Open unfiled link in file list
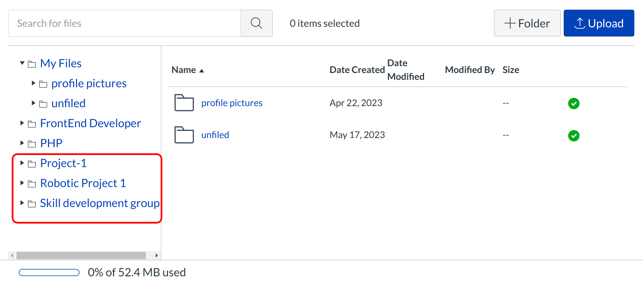Viewport: 644px width, 292px height. click(215, 135)
